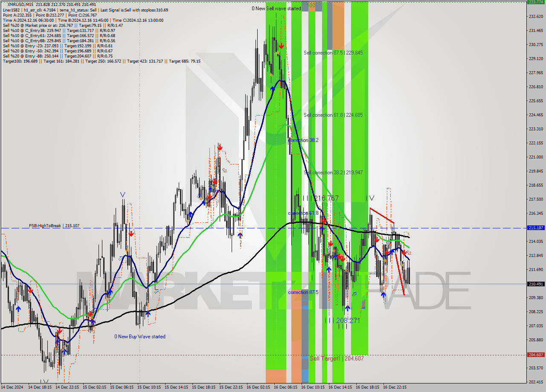
Task: Click the 16 Dec 22:15 time label
Action: (x=395, y=387)
